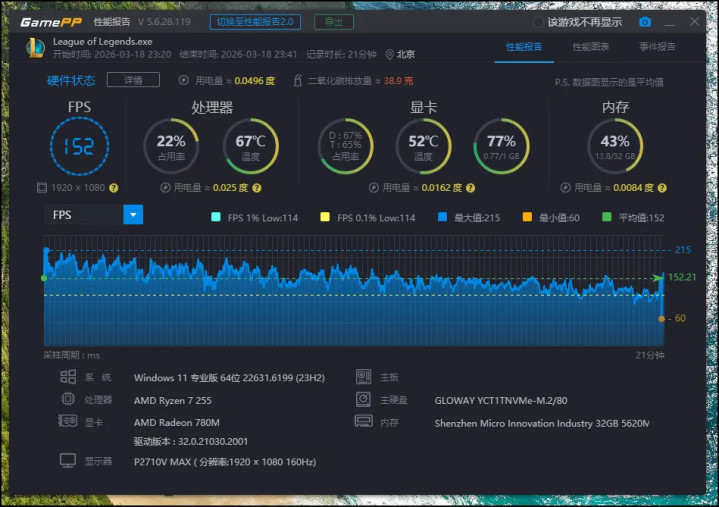Switch to the performance chart tab
This screenshot has width=719, height=507.
pyautogui.click(x=591, y=47)
